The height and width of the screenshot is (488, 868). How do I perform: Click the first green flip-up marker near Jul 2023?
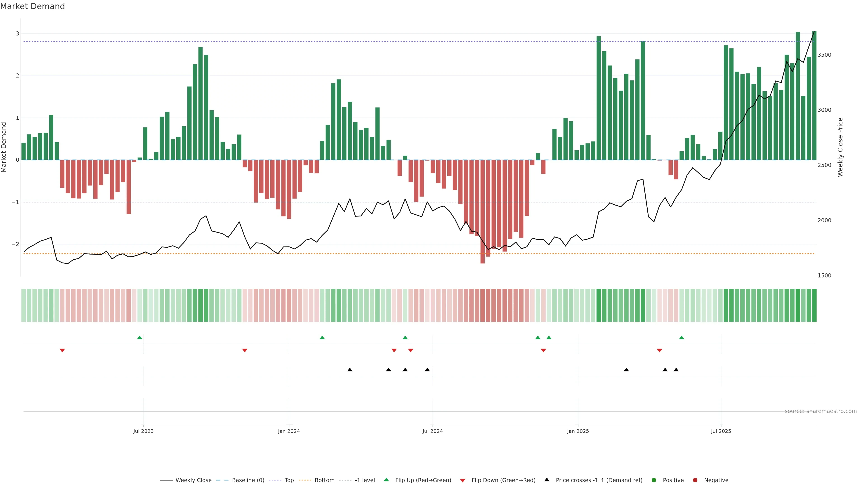(x=140, y=338)
